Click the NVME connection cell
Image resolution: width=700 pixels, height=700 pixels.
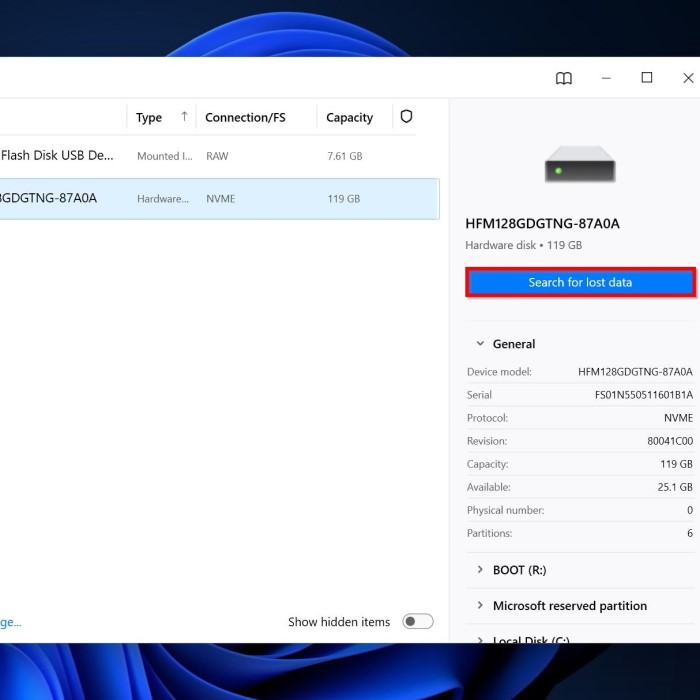pyautogui.click(x=221, y=199)
